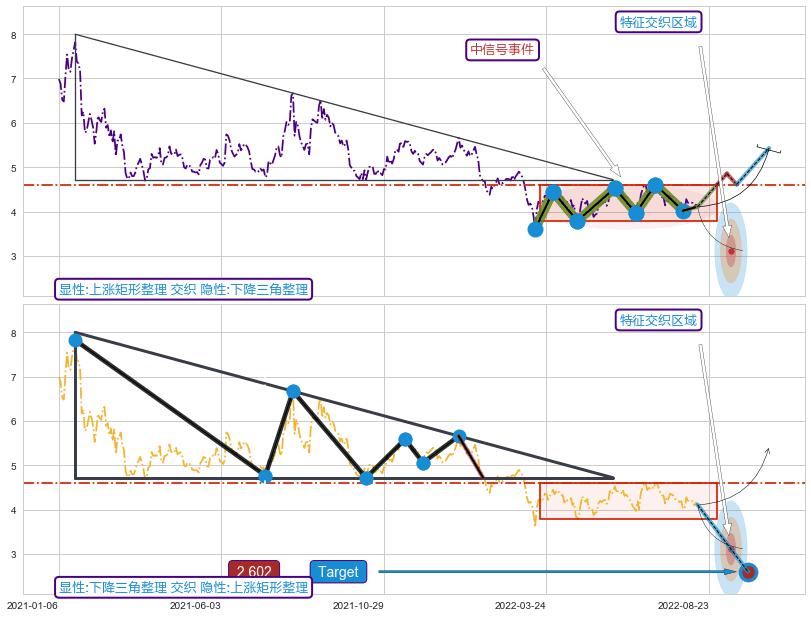The width and height of the screenshot is (811, 617).
Task: Click the target circle marker at arrow end
Action: (748, 572)
